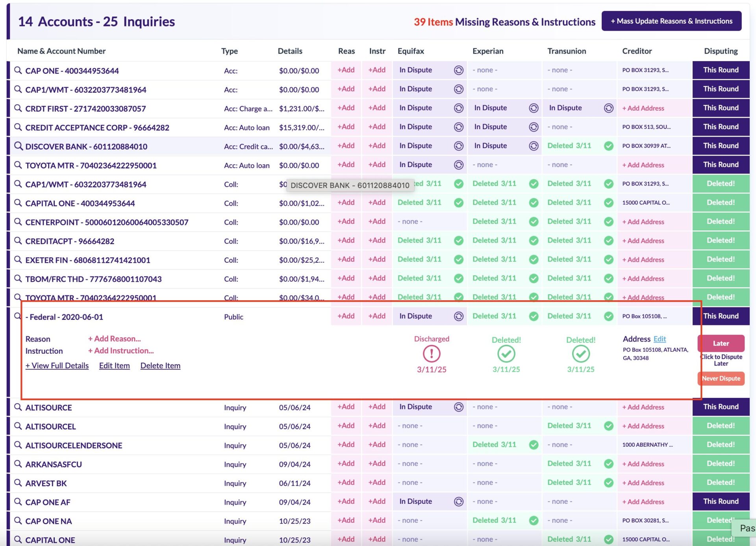Screen dimensions: 756x546
Task: Toggle This Round for CAP ONE AF inquiry
Action: click(721, 501)
